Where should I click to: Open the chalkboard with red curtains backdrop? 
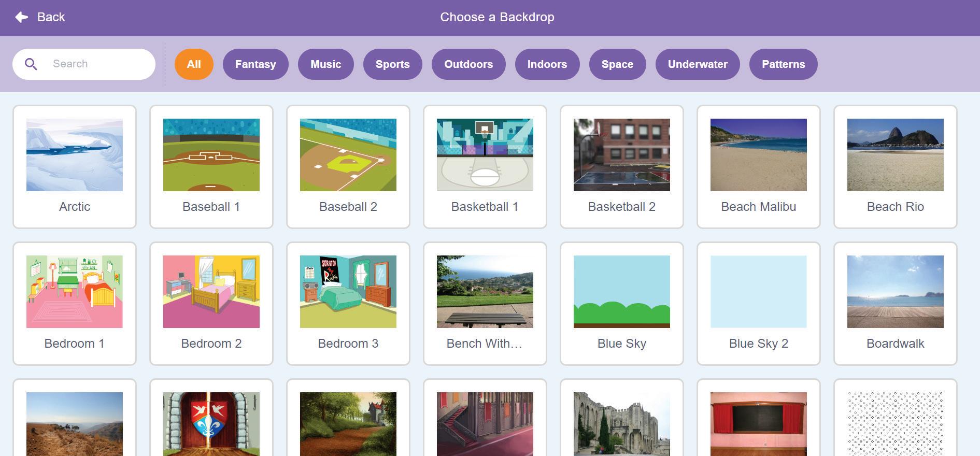pos(759,424)
